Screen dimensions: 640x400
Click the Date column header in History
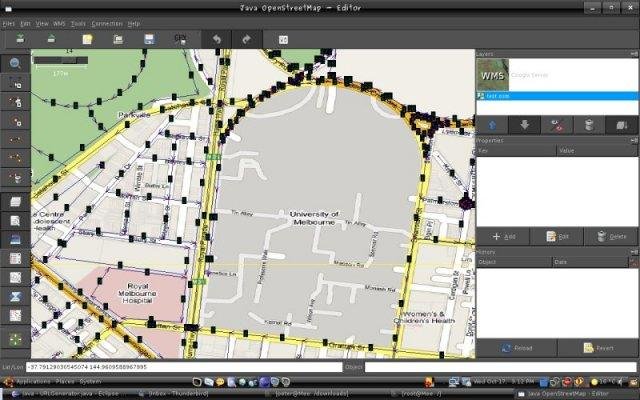tap(590, 262)
